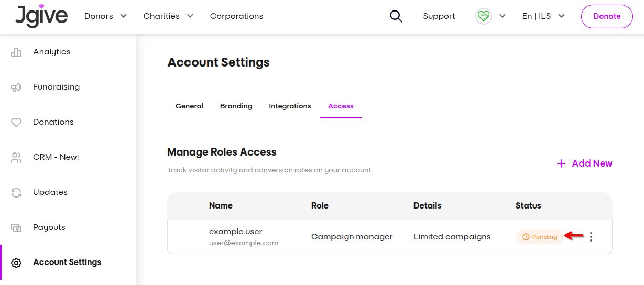
Task: Open the search magnifier icon
Action: (396, 16)
